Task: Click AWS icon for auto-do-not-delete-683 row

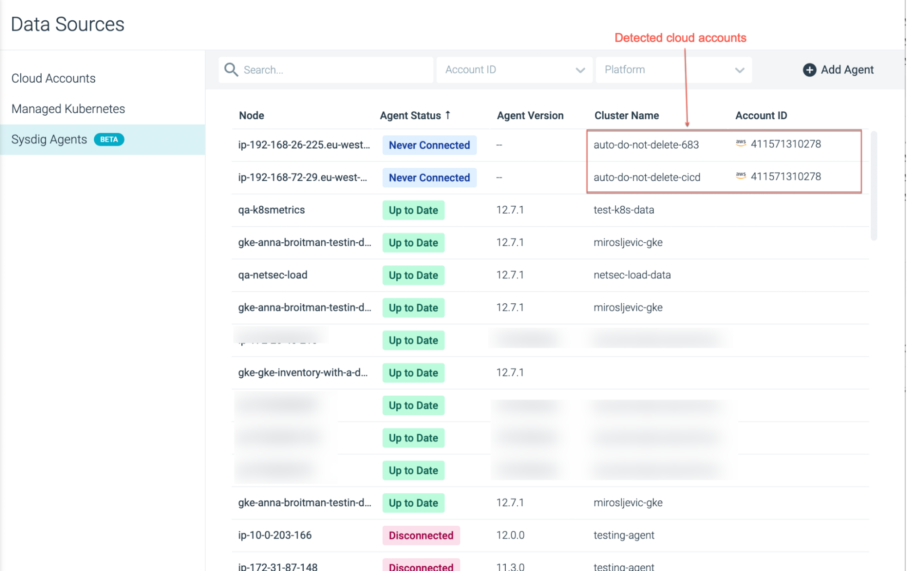Action: (740, 143)
